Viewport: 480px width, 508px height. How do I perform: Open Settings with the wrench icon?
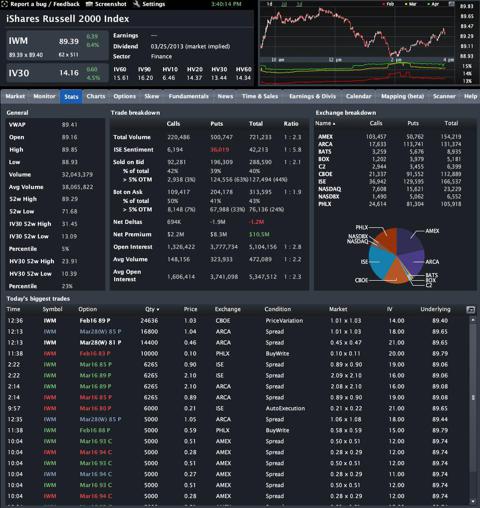(x=149, y=4)
